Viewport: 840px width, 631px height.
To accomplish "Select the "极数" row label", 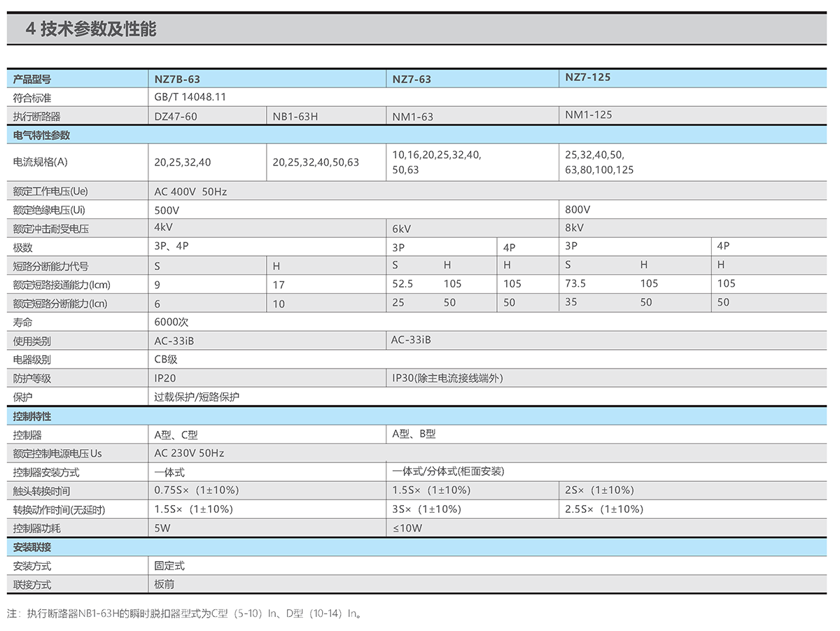I will click(x=23, y=248).
